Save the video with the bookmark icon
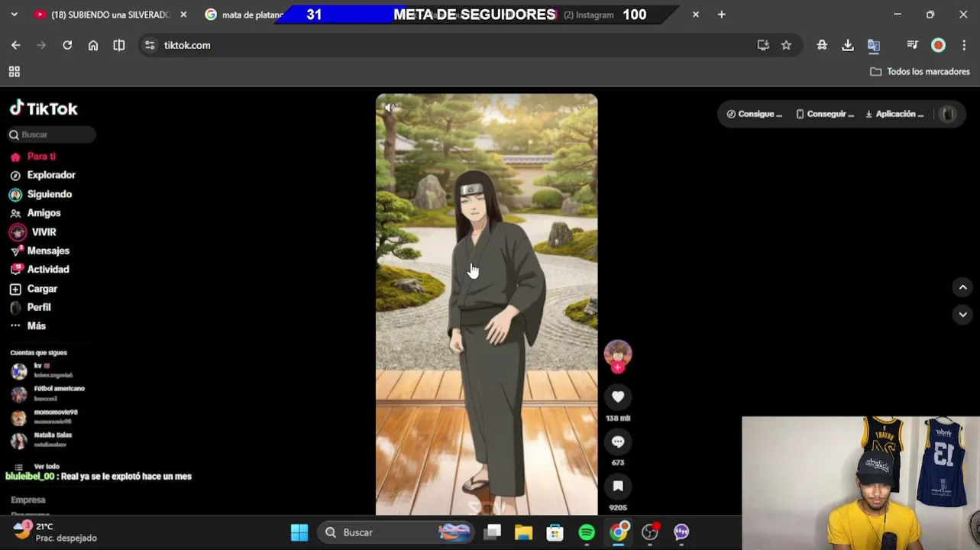 pyautogui.click(x=618, y=486)
